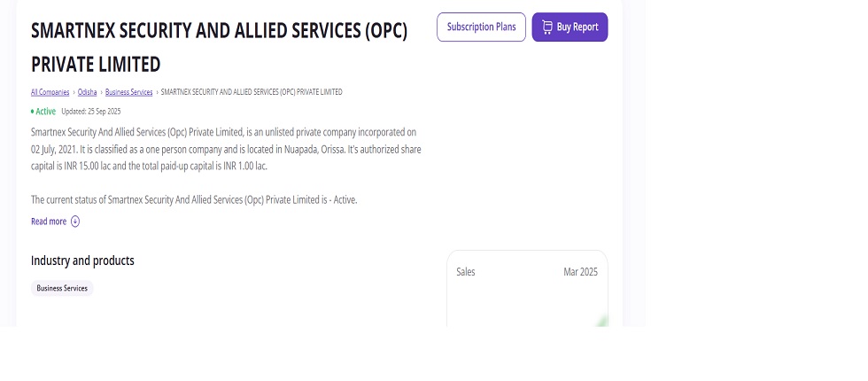Click the Industry and products heading

click(x=82, y=260)
